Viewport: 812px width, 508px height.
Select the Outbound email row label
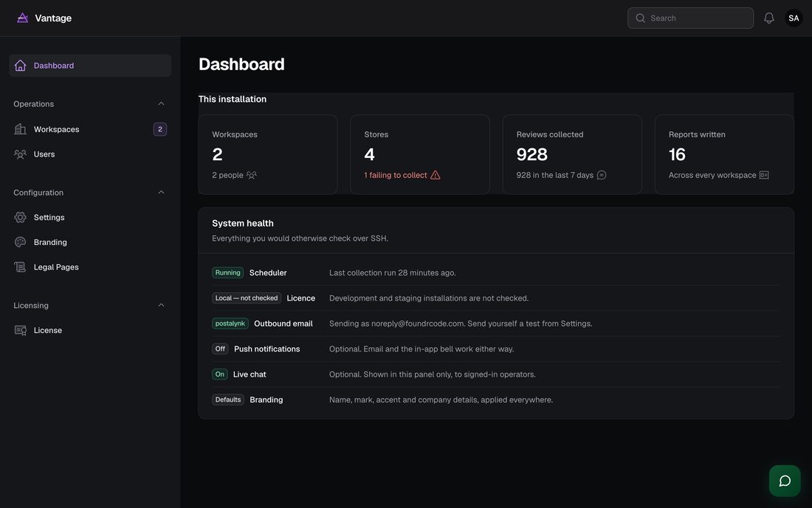(x=283, y=323)
